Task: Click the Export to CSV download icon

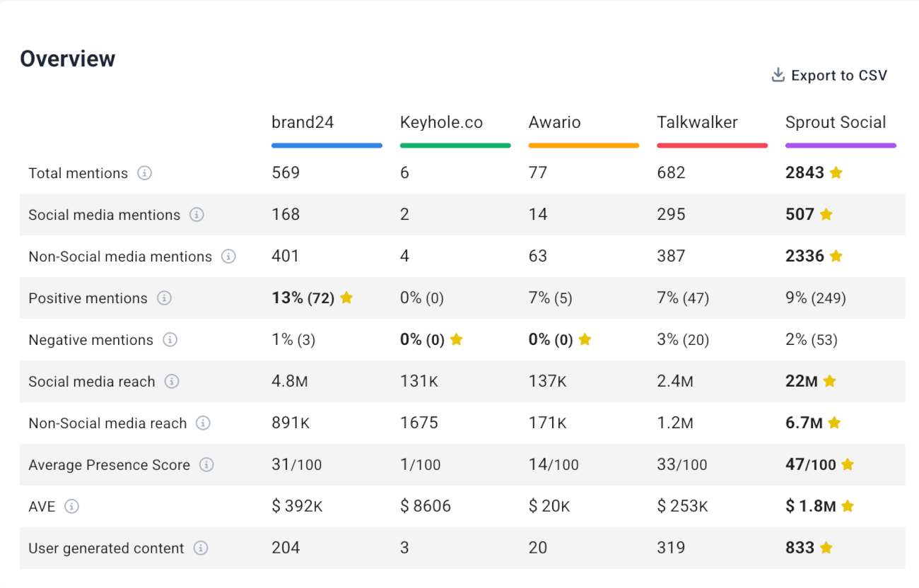Action: (778, 76)
